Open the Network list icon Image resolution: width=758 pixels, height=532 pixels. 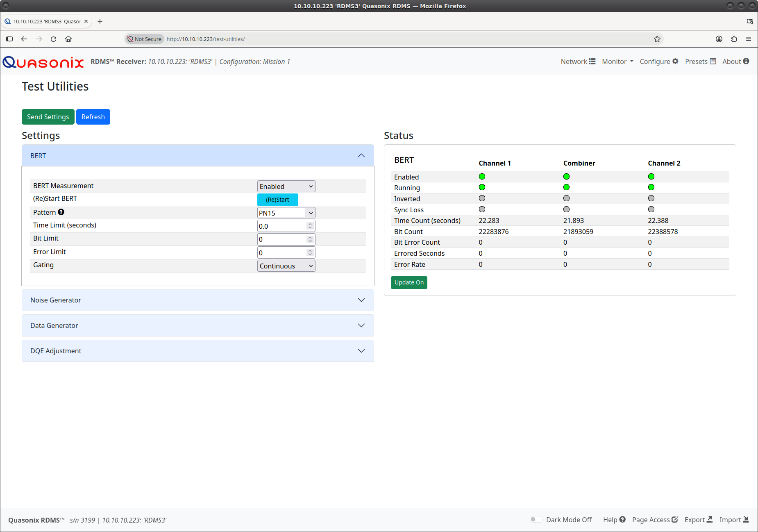[592, 61]
